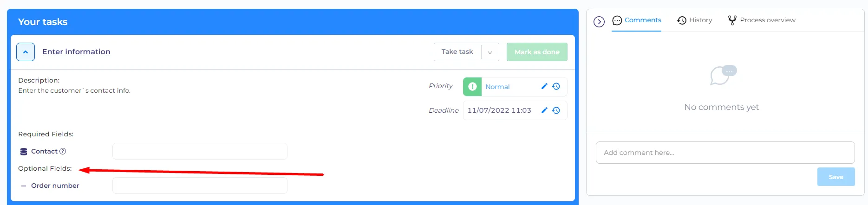868x205 pixels.
Task: Click the Add comment here field
Action: click(725, 153)
